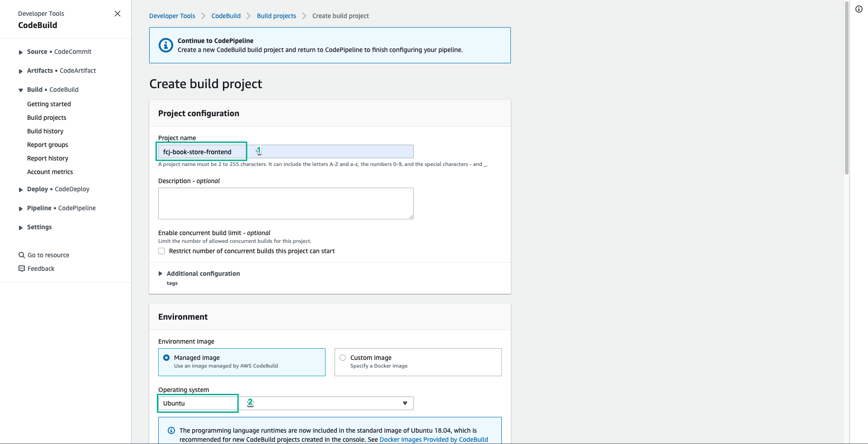
Task: Select the Custom image radio option
Action: pos(343,358)
